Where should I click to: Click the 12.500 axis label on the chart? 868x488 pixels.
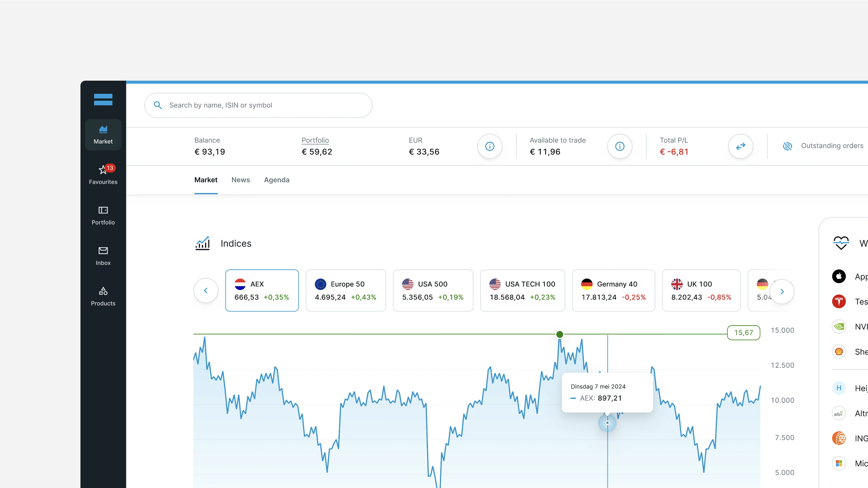coord(782,365)
